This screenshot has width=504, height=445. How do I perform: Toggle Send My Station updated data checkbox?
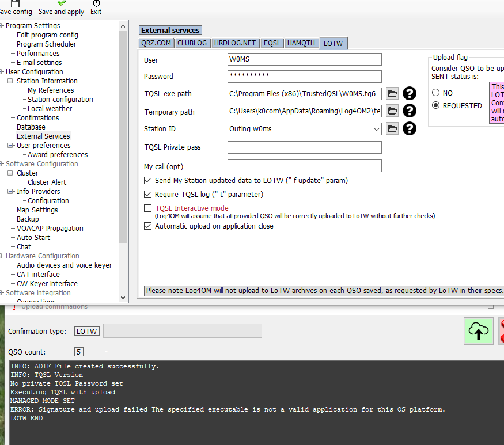(x=148, y=181)
